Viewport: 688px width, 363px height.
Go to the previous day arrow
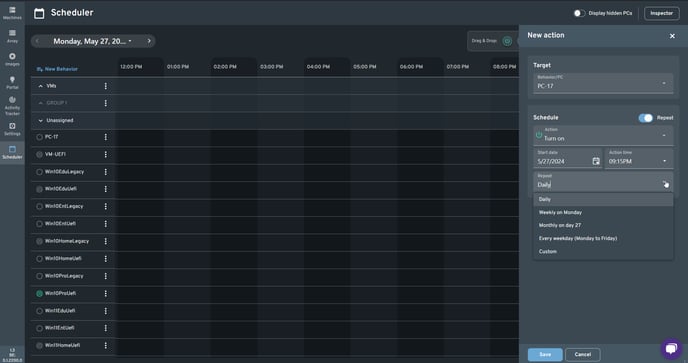tap(37, 41)
